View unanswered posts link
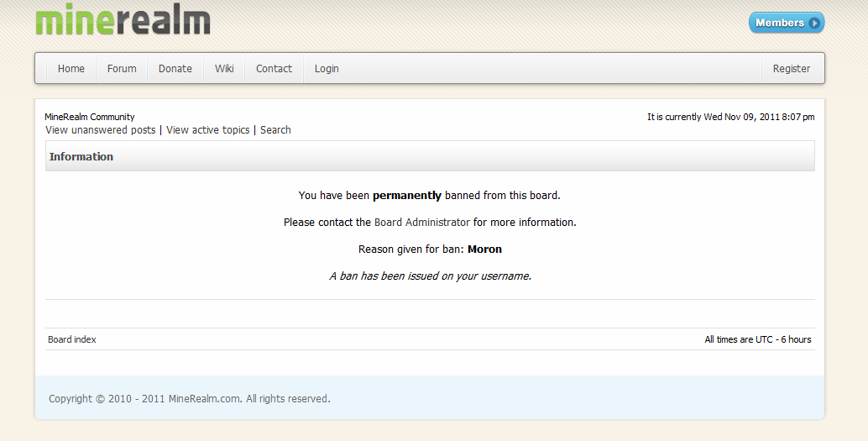 click(101, 130)
